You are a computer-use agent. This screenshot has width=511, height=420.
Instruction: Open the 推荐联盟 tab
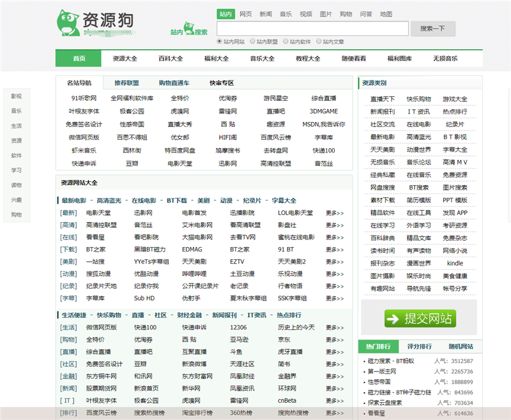(x=126, y=83)
